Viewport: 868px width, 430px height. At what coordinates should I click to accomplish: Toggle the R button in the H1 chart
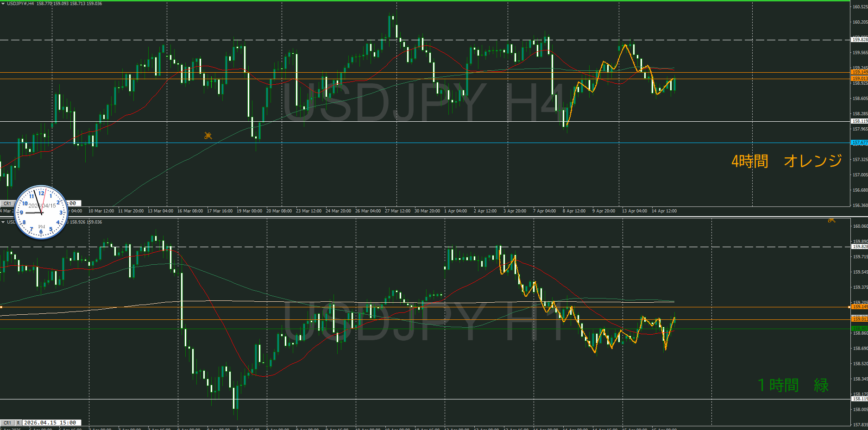tap(19, 423)
